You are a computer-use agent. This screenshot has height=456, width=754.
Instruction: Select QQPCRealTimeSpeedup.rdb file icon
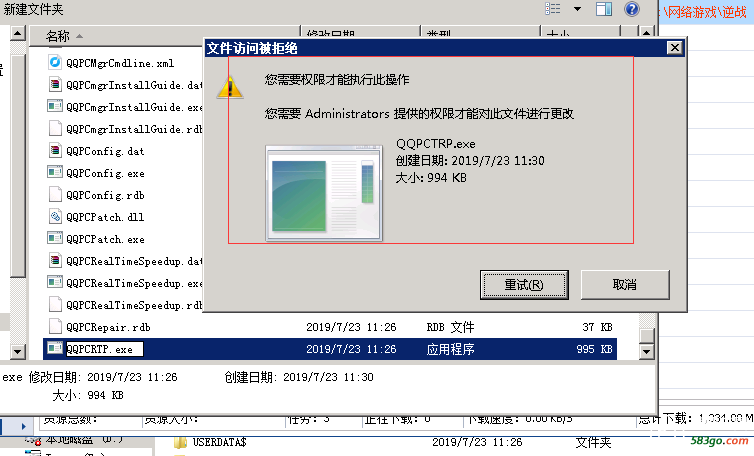click(x=55, y=304)
